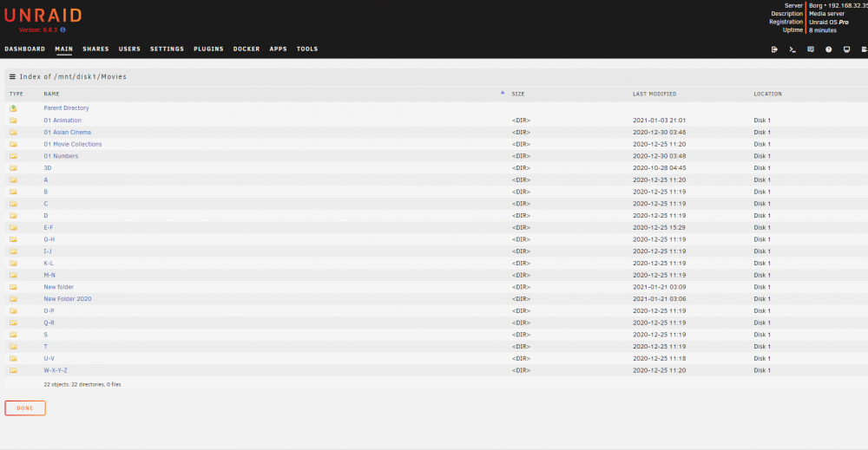Open the Users menu
The height and width of the screenshot is (450, 868).
pyautogui.click(x=129, y=49)
